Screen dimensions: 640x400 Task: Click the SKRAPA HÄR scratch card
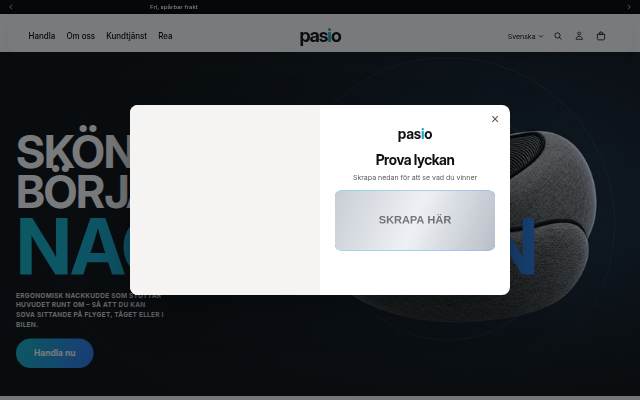point(415,220)
